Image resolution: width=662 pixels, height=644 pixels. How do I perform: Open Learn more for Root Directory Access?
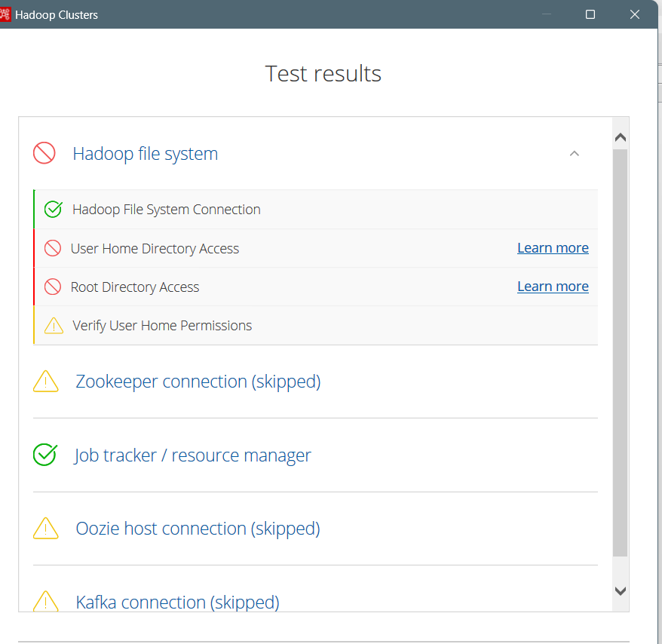point(553,287)
